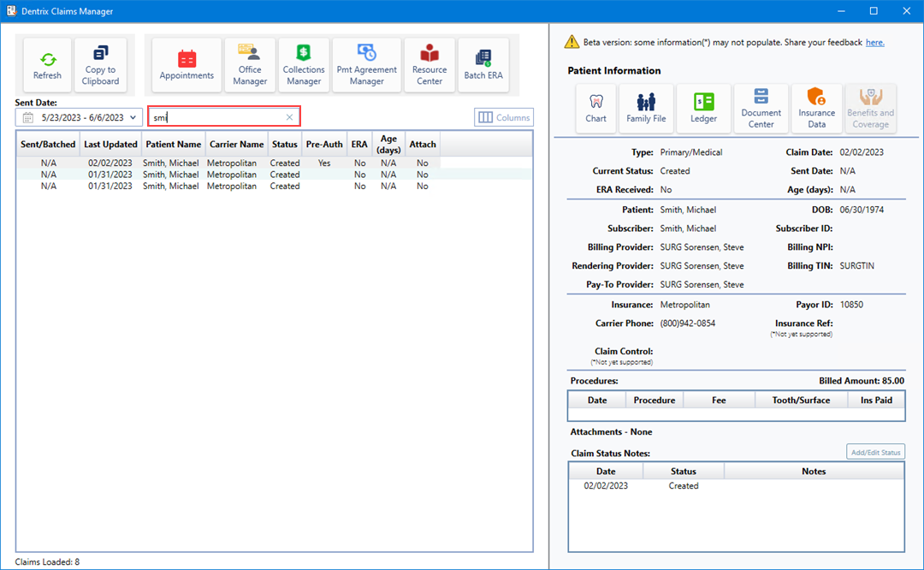The height and width of the screenshot is (570, 924).
Task: Open the patient Ledger
Action: [x=703, y=109]
